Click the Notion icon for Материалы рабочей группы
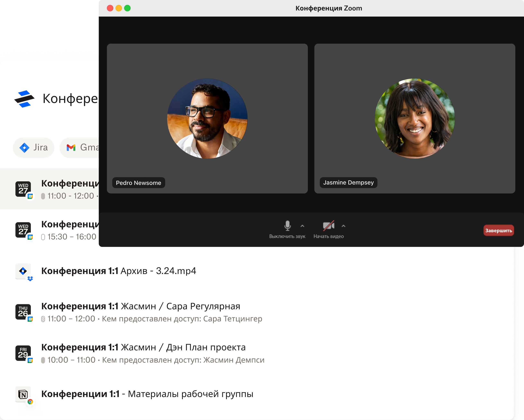The image size is (524, 420). coord(23,394)
